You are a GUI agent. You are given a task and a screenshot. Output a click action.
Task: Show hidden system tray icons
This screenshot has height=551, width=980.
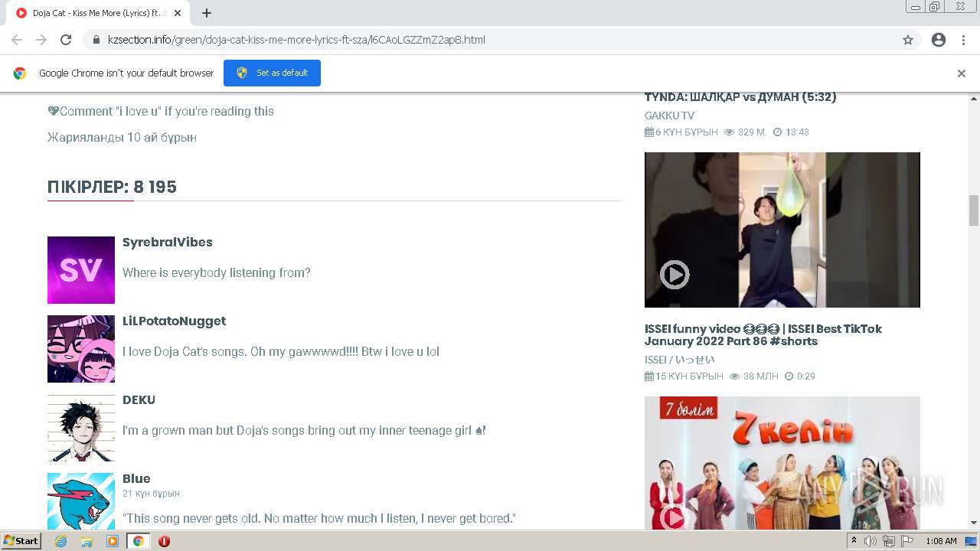click(854, 541)
